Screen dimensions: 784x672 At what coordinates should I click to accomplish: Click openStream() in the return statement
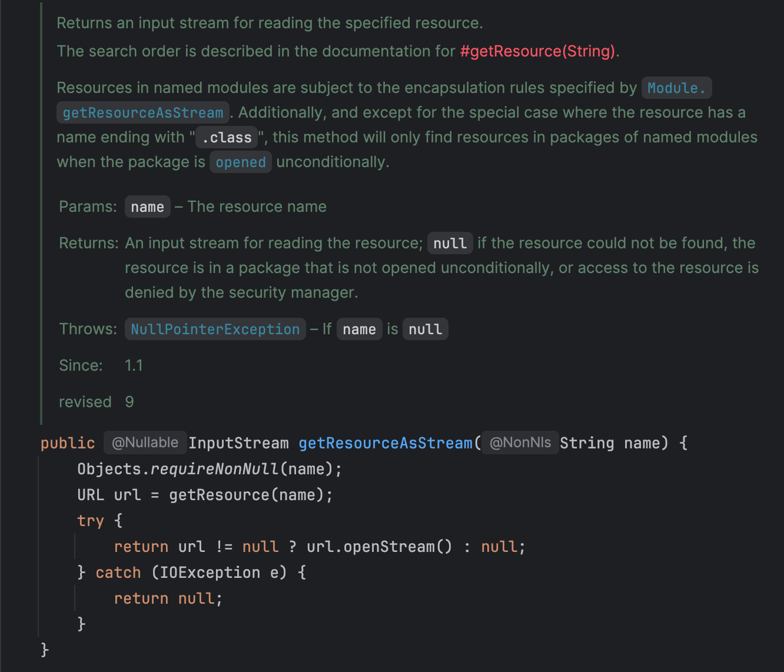[x=398, y=547]
